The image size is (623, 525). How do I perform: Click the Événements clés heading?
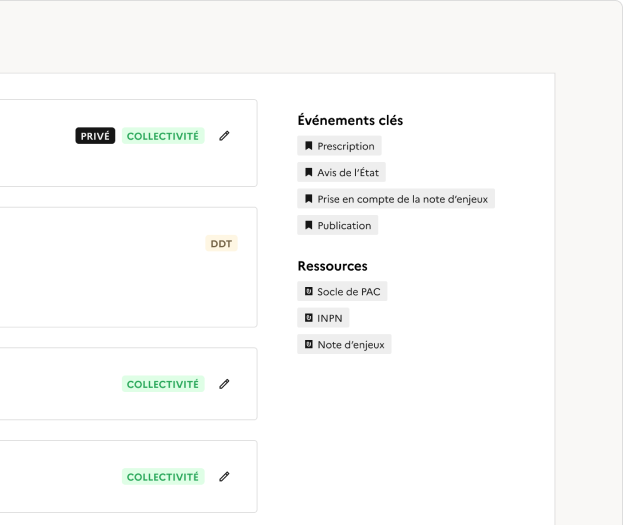350,121
